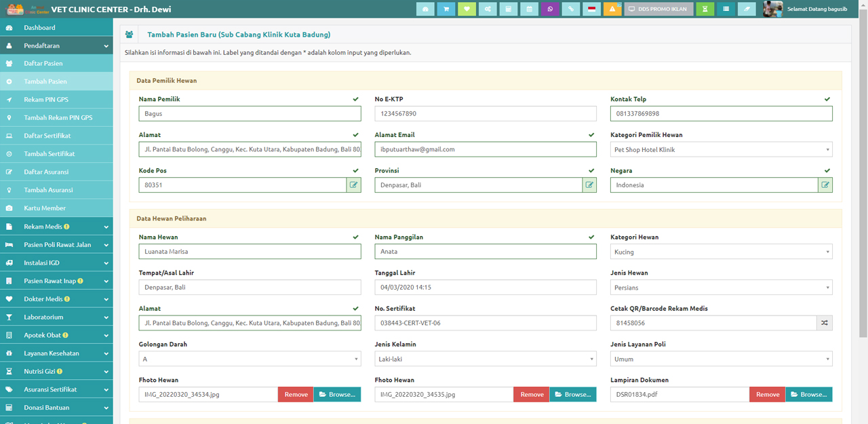Click the shopping cart icon in top bar

click(446, 9)
